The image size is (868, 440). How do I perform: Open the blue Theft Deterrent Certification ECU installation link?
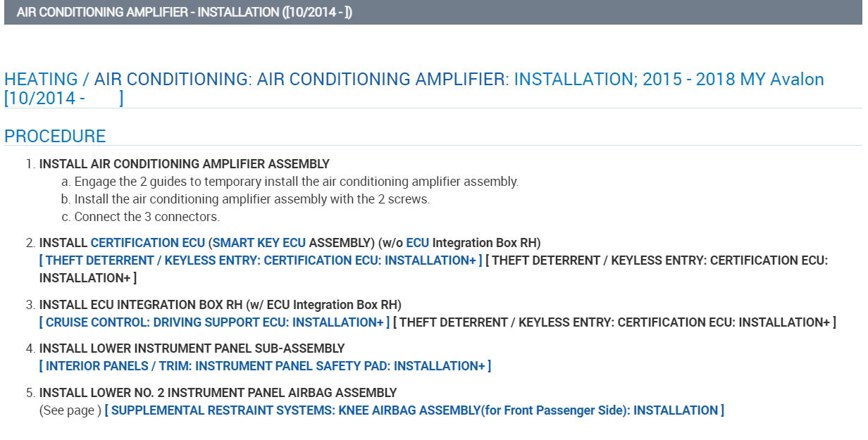[261, 260]
